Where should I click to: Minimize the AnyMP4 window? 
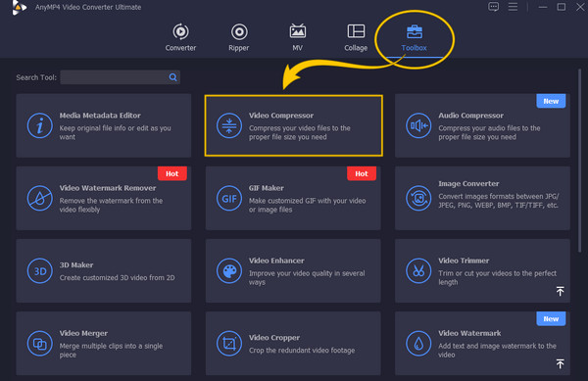(x=543, y=7)
